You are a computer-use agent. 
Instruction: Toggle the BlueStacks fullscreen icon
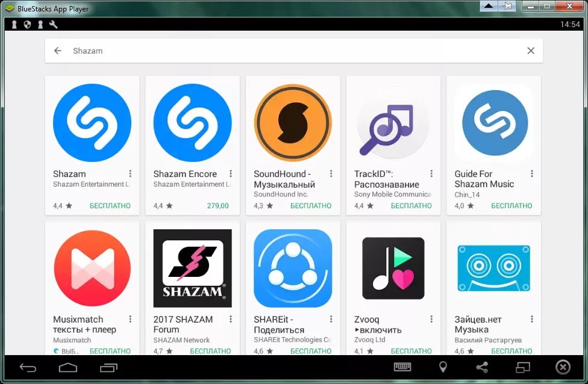tap(523, 368)
